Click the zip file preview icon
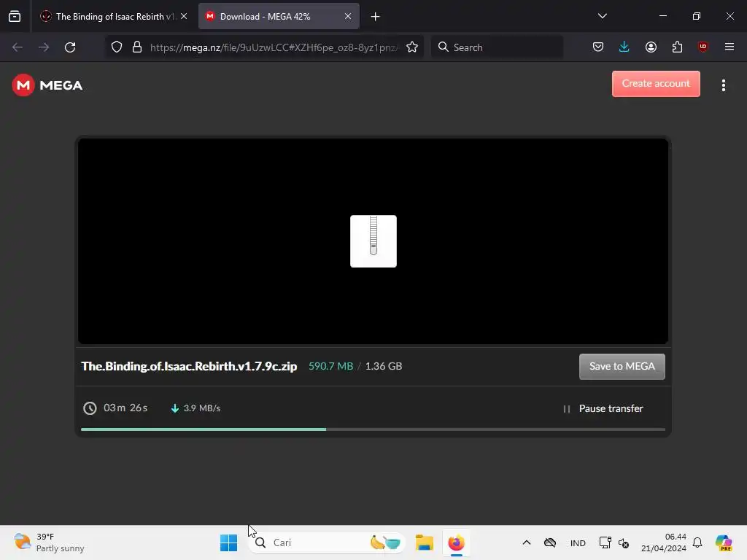Image resolution: width=747 pixels, height=560 pixels. (x=373, y=241)
